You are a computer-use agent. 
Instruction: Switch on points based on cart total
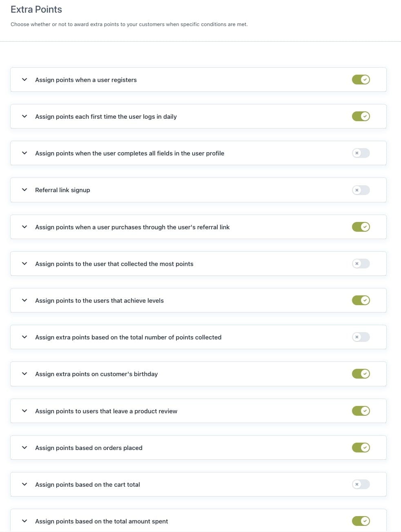pyautogui.click(x=361, y=484)
